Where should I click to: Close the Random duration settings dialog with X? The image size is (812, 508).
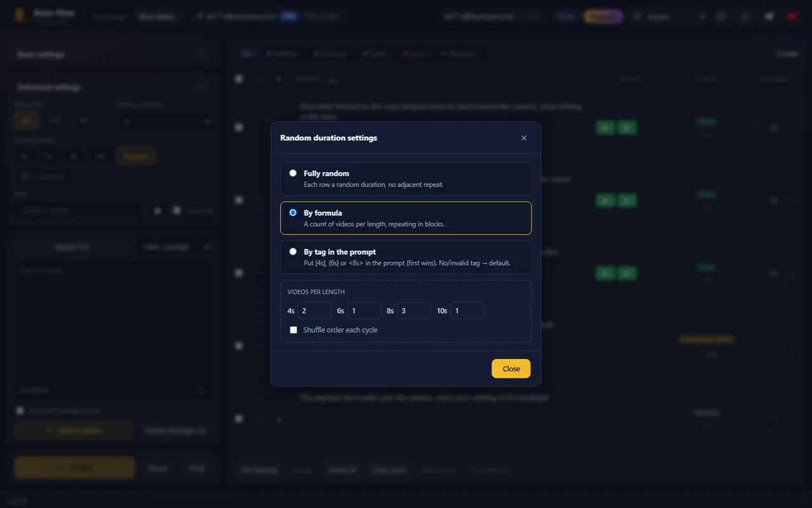pos(524,138)
